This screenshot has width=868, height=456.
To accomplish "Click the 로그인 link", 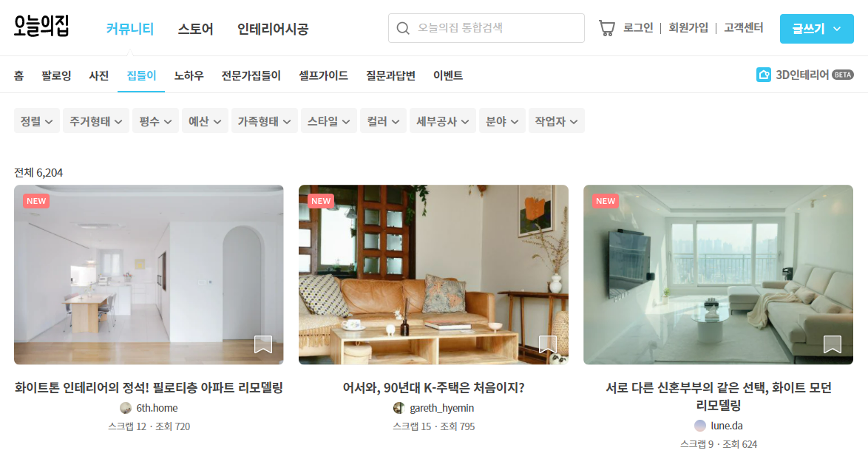I will click(x=638, y=27).
